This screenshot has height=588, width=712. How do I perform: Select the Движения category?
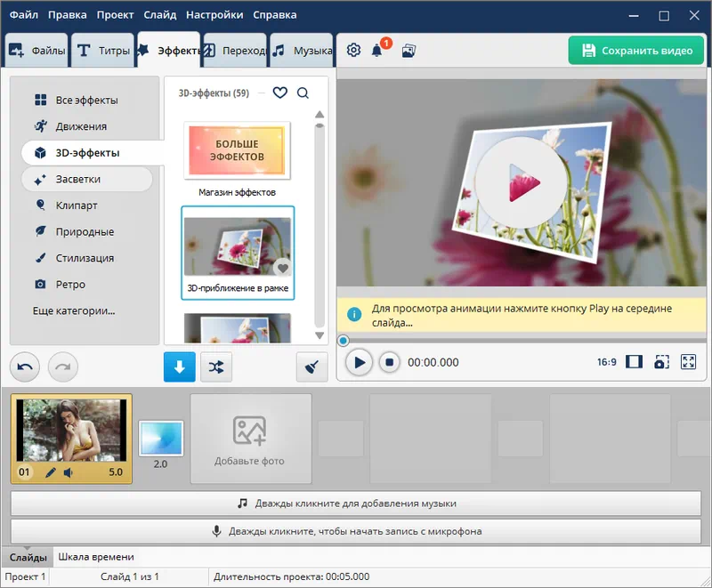pos(86,126)
